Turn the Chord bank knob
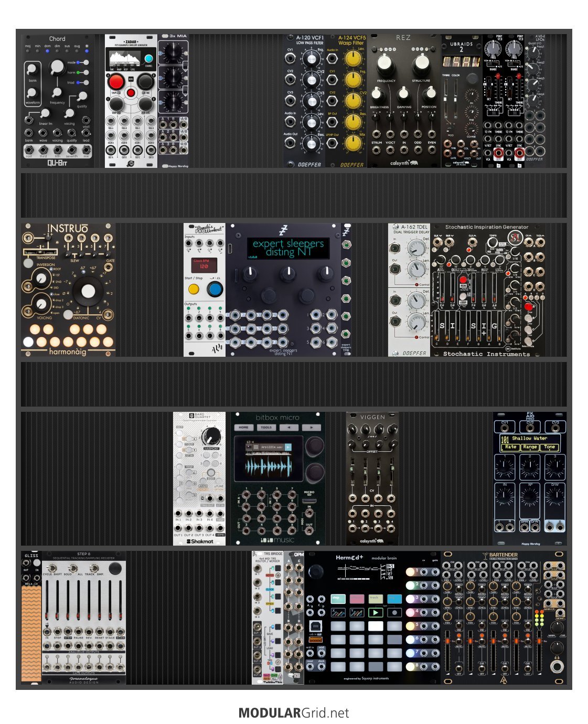Viewport: 588px width, 724px height. pyautogui.click(x=32, y=69)
